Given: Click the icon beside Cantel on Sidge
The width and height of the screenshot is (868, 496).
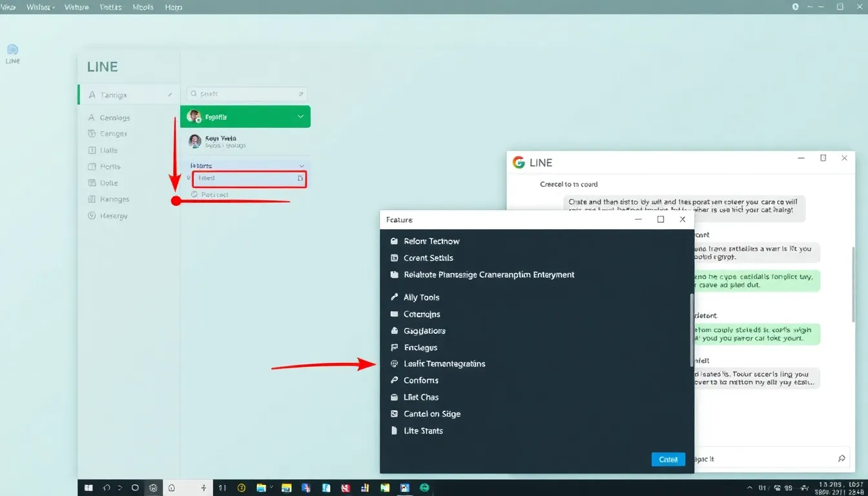Looking at the screenshot, I should 395,414.
